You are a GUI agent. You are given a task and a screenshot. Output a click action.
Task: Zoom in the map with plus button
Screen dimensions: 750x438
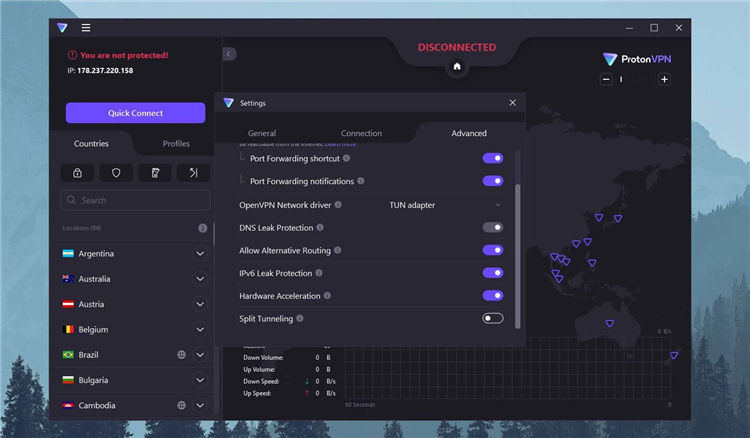(x=664, y=79)
